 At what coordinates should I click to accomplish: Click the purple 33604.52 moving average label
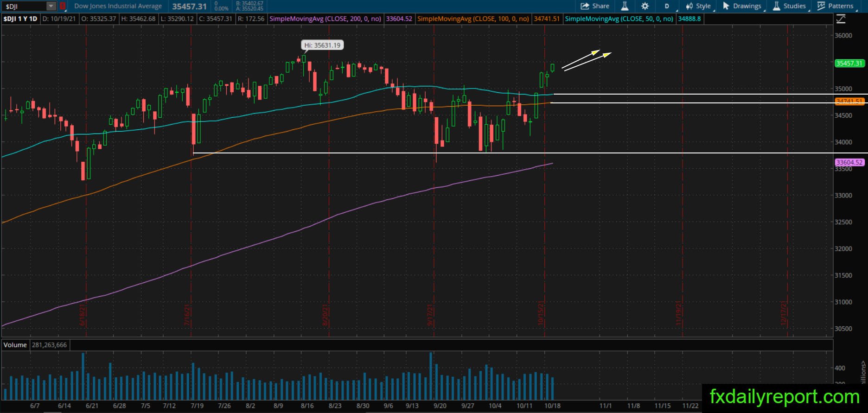tap(849, 163)
